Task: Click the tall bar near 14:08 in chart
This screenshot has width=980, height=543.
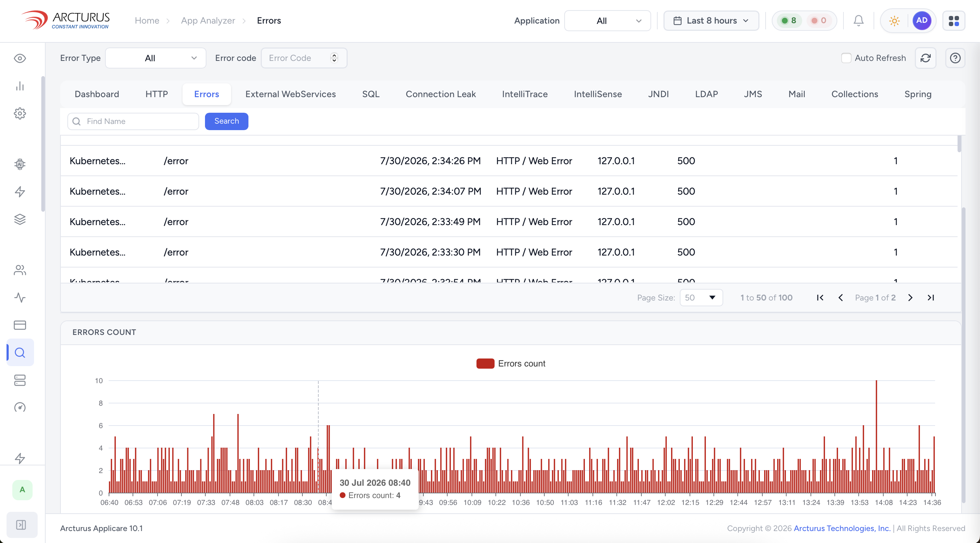Action: [876, 436]
